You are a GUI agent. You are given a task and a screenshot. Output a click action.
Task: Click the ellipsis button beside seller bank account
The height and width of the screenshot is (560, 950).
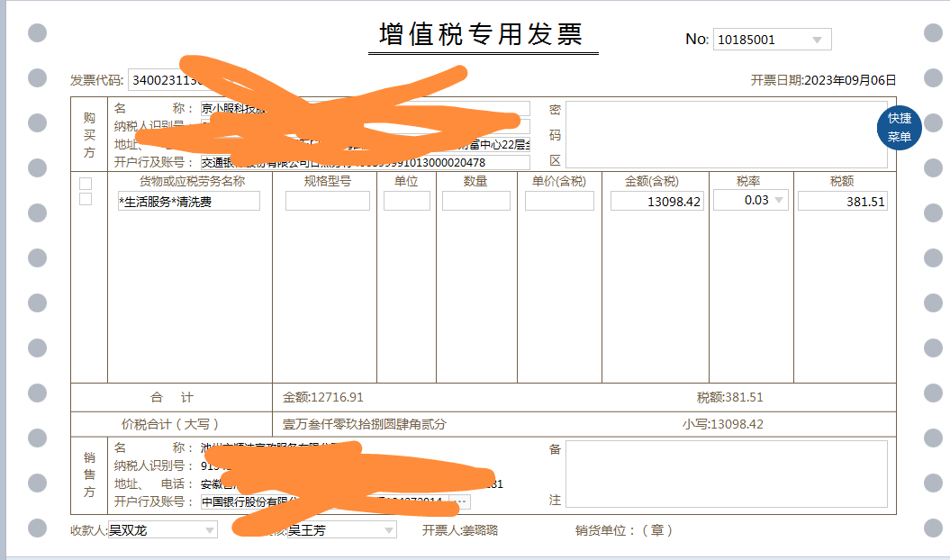(x=460, y=501)
